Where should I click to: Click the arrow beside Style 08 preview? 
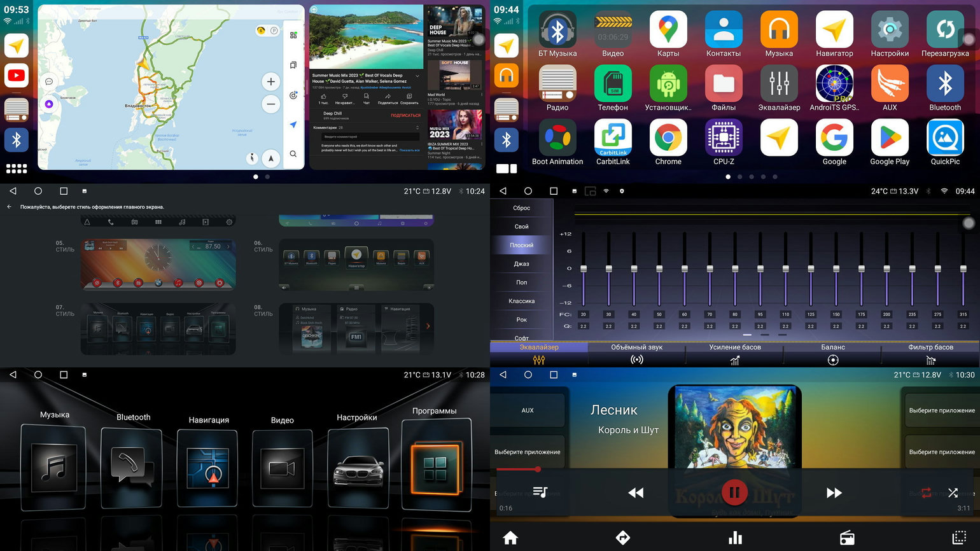click(428, 326)
